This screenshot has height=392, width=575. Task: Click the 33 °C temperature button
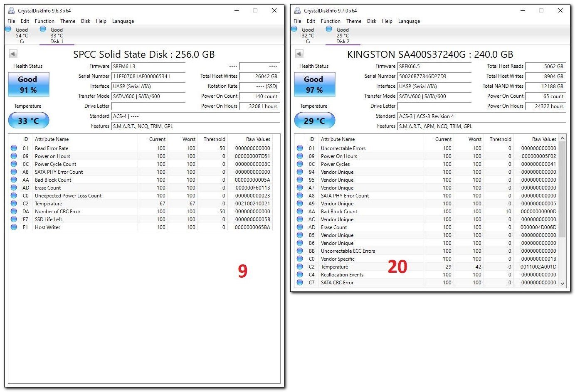pyautogui.click(x=28, y=121)
